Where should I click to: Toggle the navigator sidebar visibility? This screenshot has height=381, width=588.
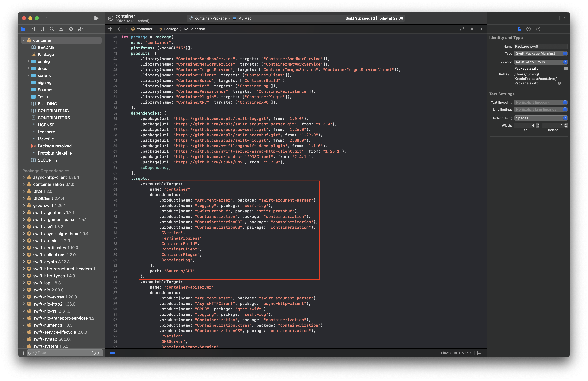[x=49, y=18]
